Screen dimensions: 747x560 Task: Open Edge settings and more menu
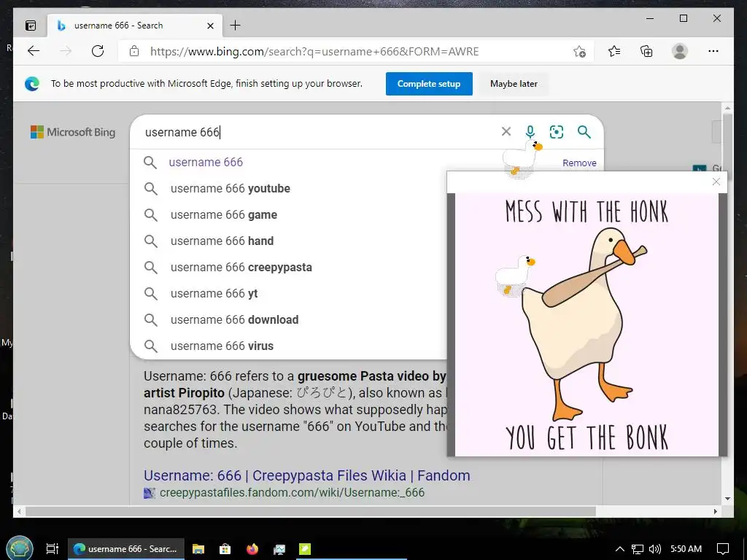713,51
